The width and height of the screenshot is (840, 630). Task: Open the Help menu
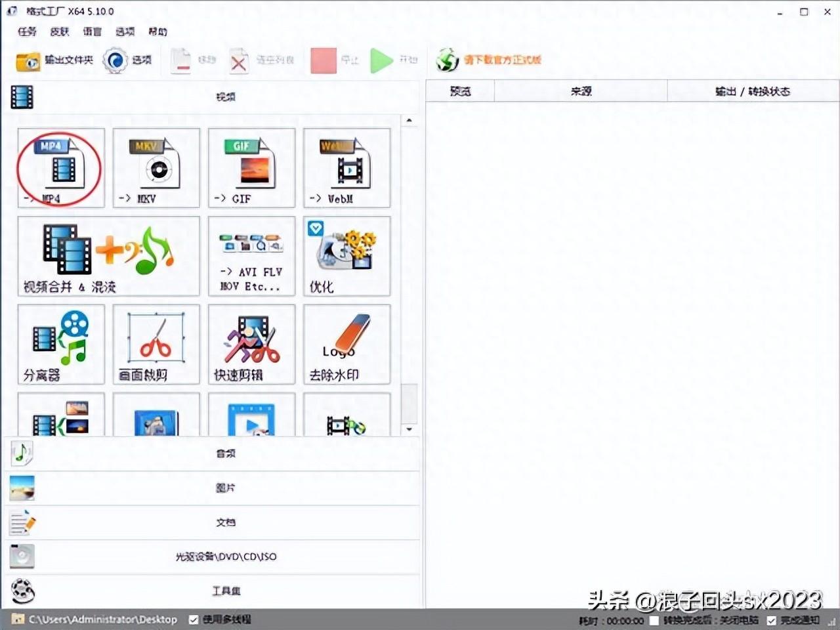click(157, 31)
